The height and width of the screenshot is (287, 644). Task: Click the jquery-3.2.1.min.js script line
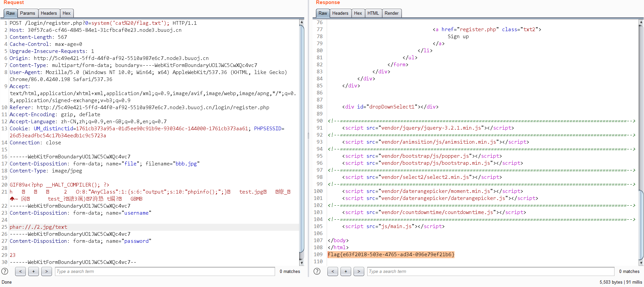(428, 128)
